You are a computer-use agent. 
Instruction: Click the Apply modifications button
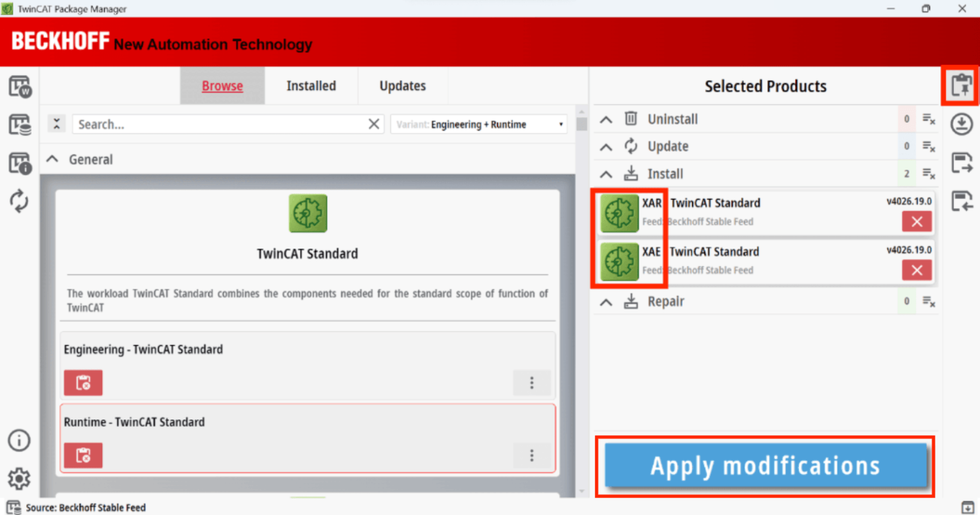click(x=765, y=466)
